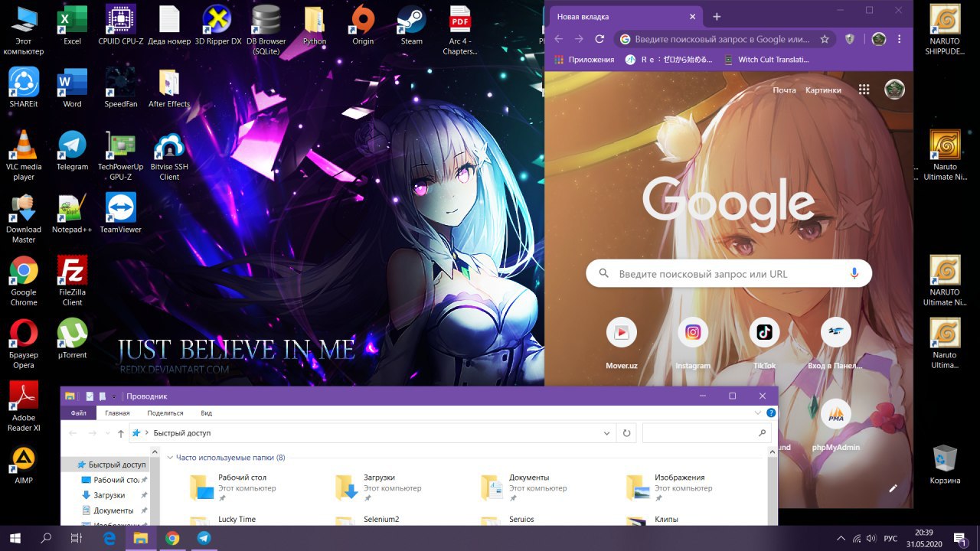Customize the new tab page with the pencil icon
Viewport: 980px width, 551px height.
click(893, 488)
